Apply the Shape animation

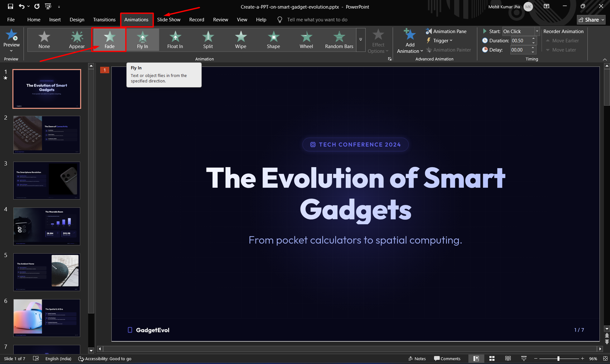pyautogui.click(x=273, y=40)
